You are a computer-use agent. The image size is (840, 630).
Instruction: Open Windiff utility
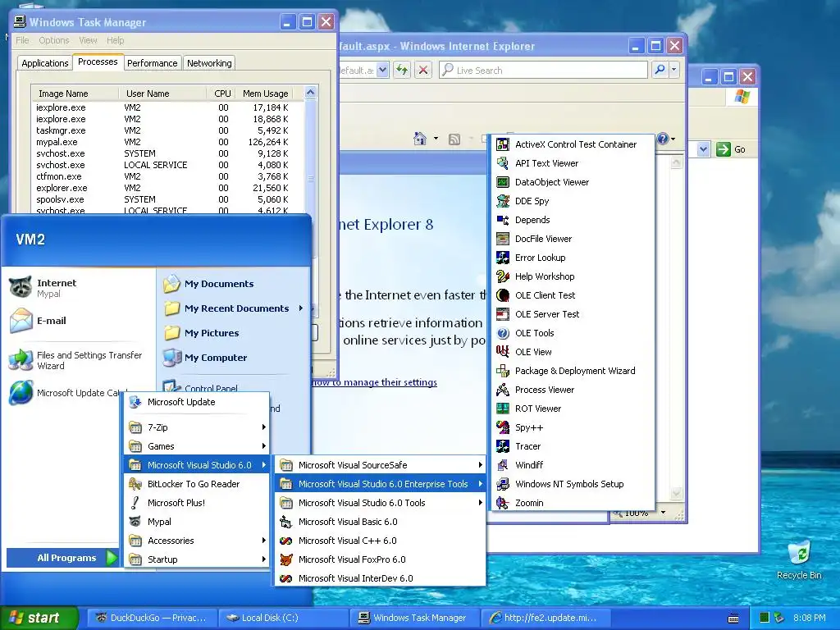[x=573, y=465]
